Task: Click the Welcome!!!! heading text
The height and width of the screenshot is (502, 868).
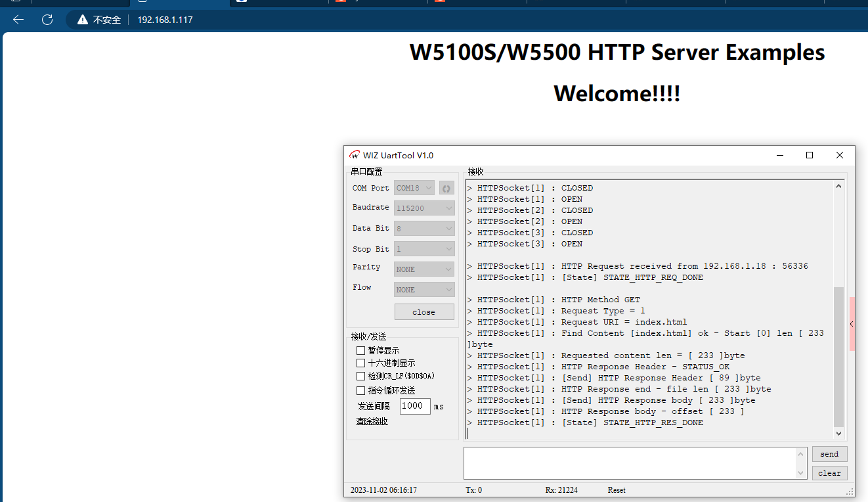Action: (617, 93)
